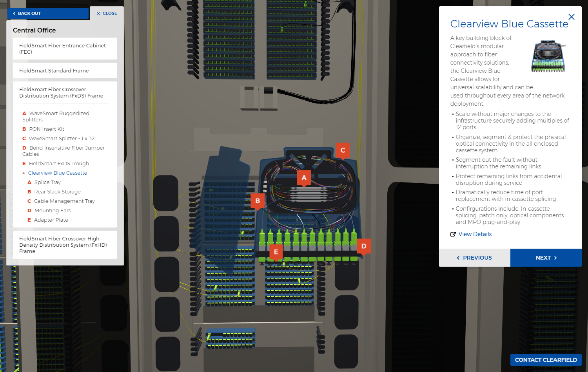Click the BACK OUT button
588x372 pixels.
(48, 13)
